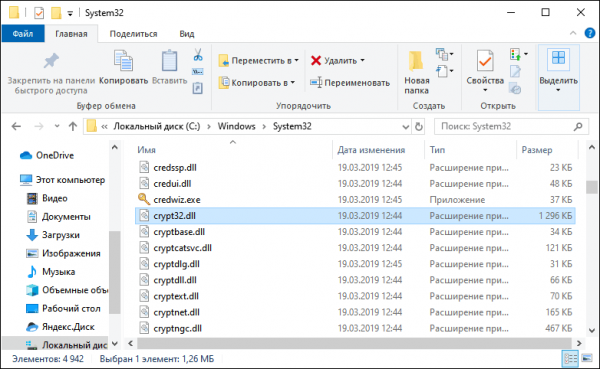This screenshot has width=600, height=369.
Task: Open the new item dropdown icon
Action: 444,54
